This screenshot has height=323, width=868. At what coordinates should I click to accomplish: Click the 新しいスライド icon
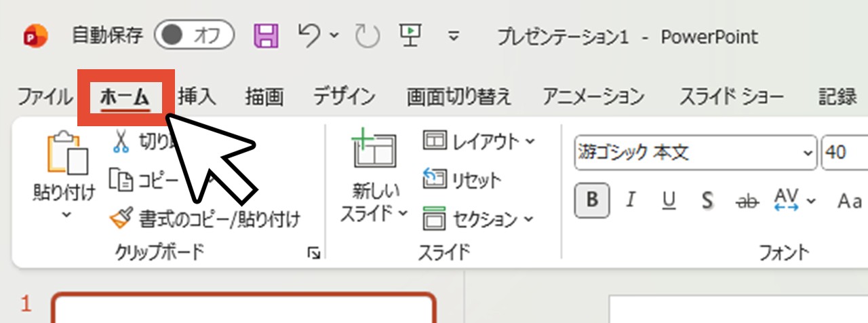[374, 151]
